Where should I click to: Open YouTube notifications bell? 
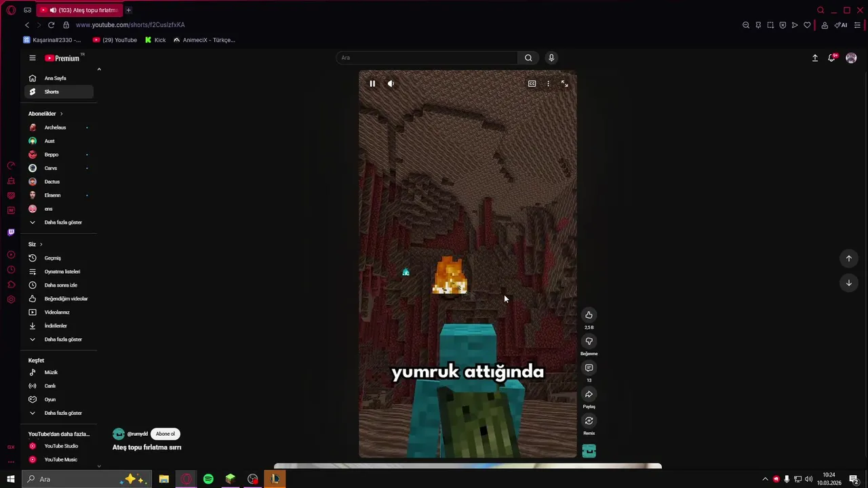[832, 58]
